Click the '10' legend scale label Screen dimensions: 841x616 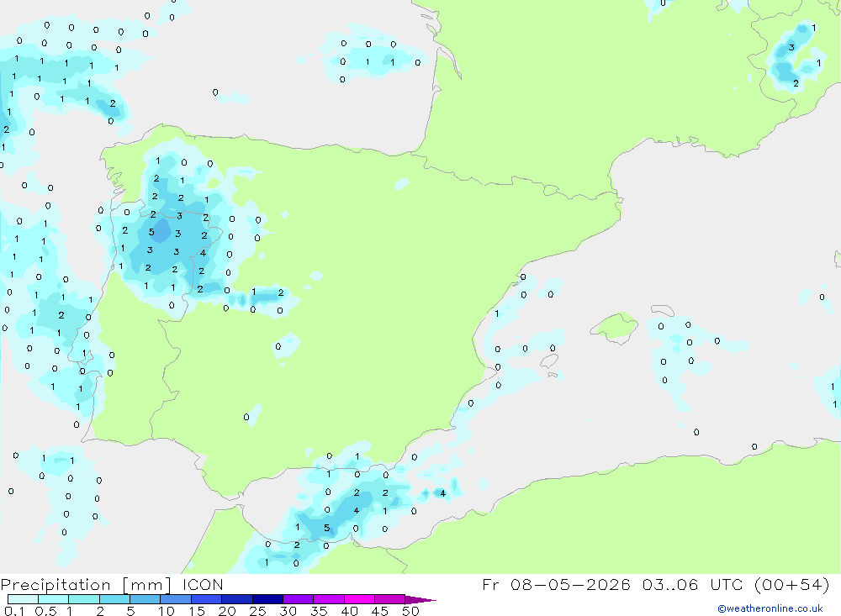click(167, 611)
